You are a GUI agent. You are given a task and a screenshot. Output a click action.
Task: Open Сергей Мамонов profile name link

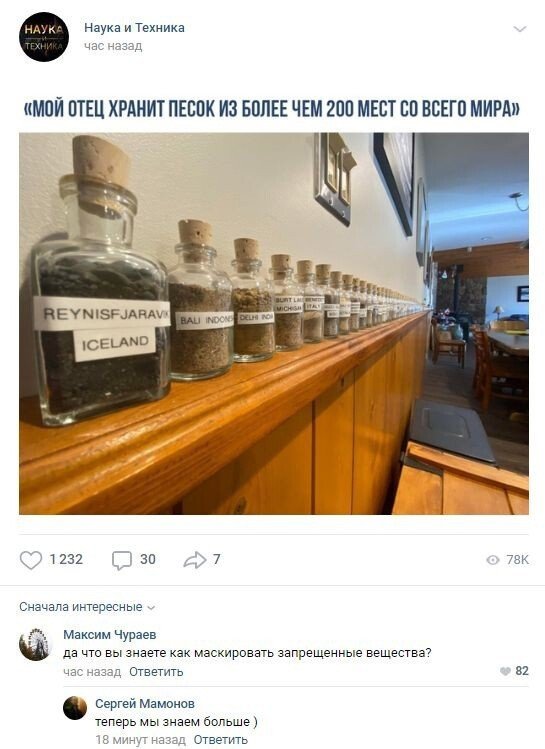tap(145, 704)
